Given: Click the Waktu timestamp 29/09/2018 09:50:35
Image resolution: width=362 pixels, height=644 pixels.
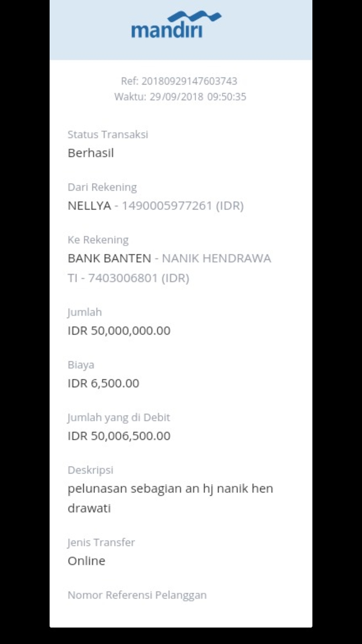Looking at the screenshot, I should click(198, 97).
